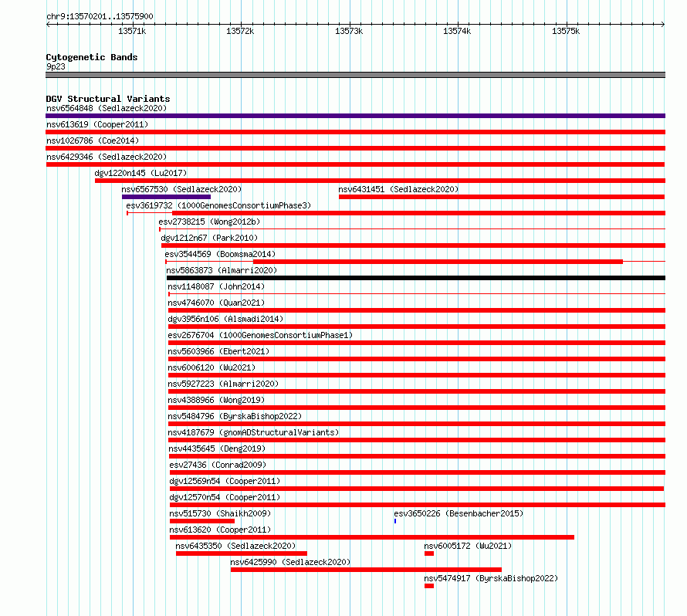Click the gray 9p23 cytogenetic band bar
Image resolution: width=687 pixels, height=616 pixels.
click(x=355, y=75)
